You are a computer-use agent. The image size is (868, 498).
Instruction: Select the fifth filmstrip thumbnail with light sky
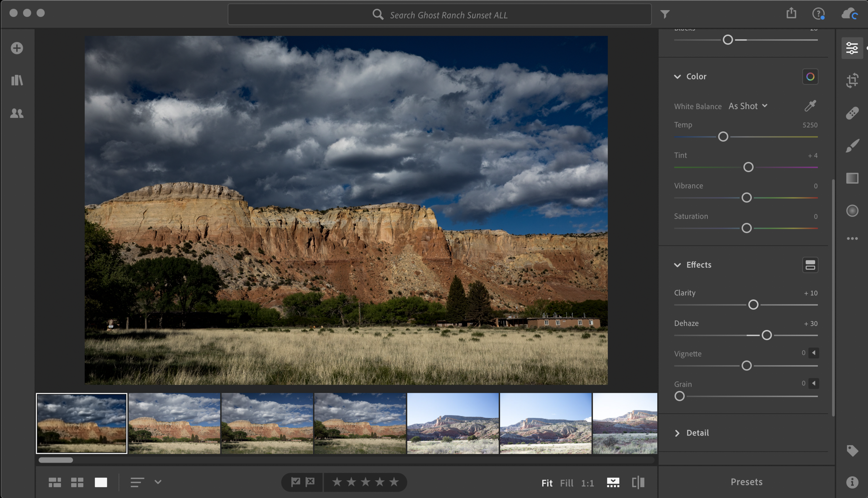[453, 423]
